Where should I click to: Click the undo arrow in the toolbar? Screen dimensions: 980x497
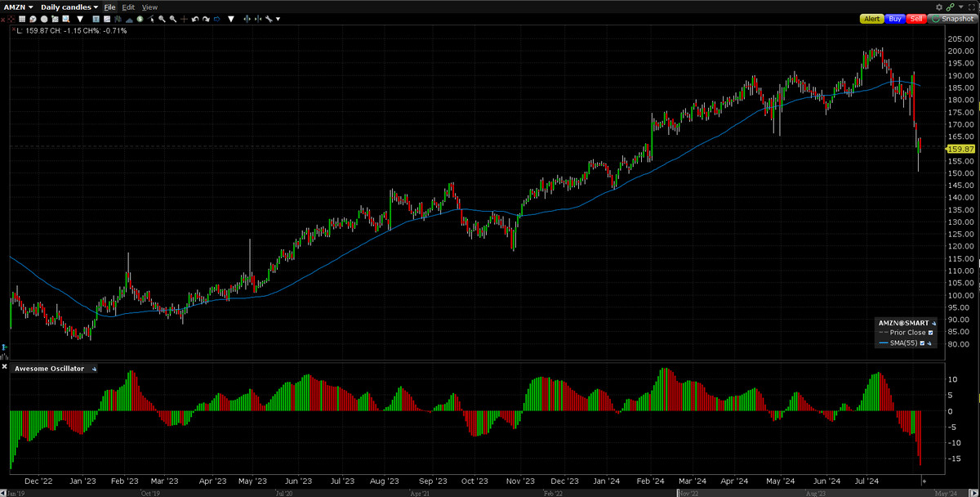click(194, 18)
